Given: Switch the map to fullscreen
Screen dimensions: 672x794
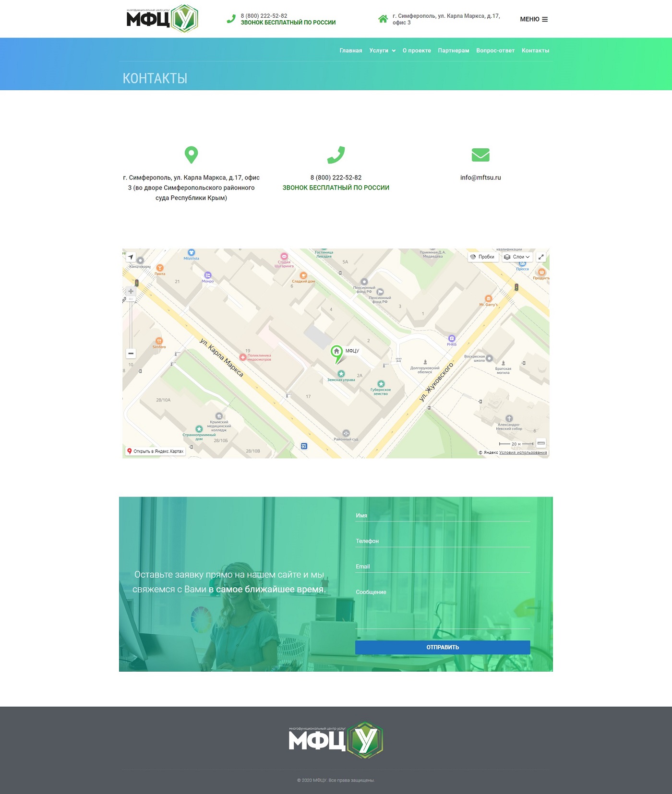Looking at the screenshot, I should pos(541,257).
